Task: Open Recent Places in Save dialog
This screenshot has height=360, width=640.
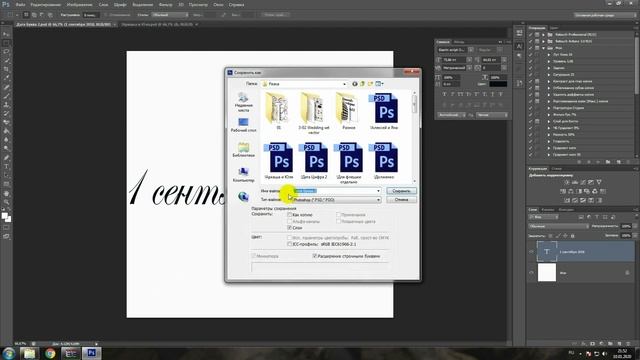Action: coord(243,102)
